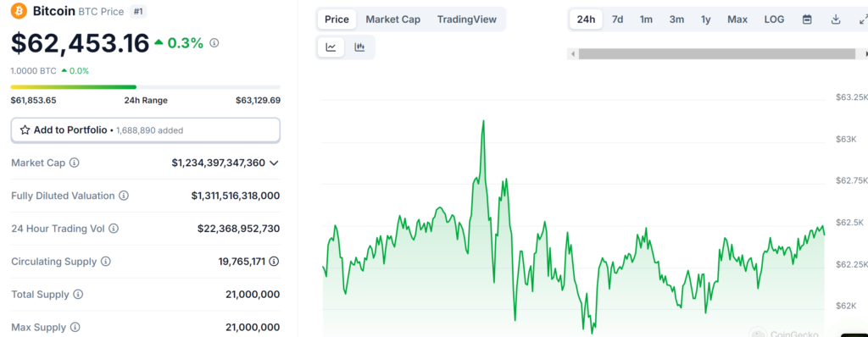This screenshot has width=868, height=337.
Task: Open the Market Cap chart tab
Action: coord(393,19)
